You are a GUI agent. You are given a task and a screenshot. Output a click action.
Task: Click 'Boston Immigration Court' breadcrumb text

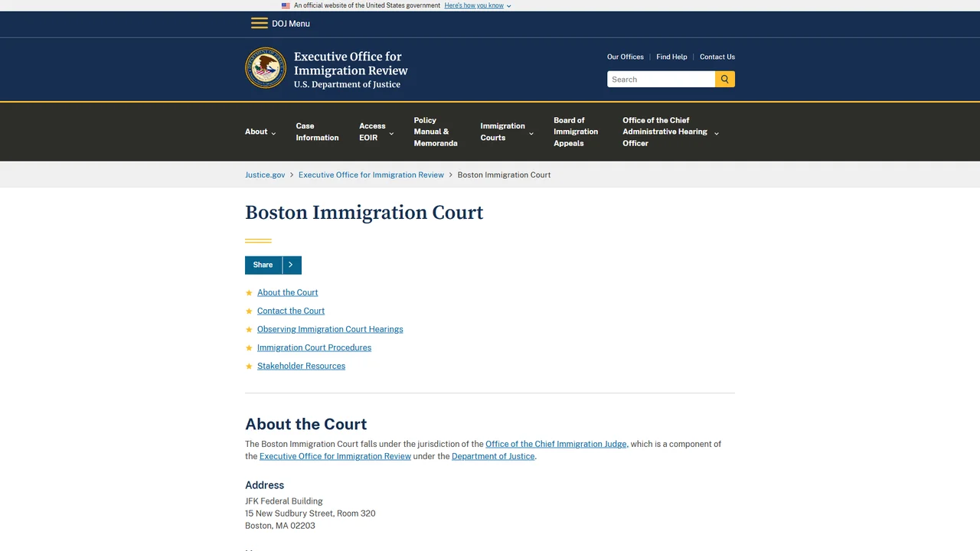[x=504, y=174]
